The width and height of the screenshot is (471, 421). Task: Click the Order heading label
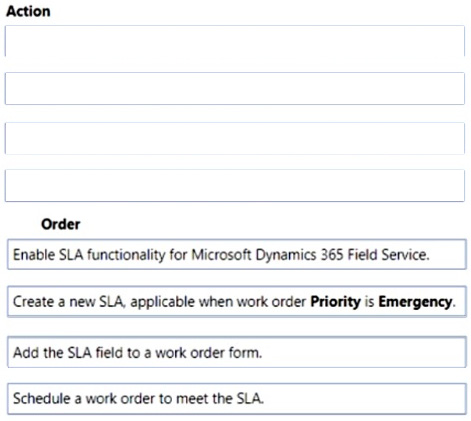(61, 224)
